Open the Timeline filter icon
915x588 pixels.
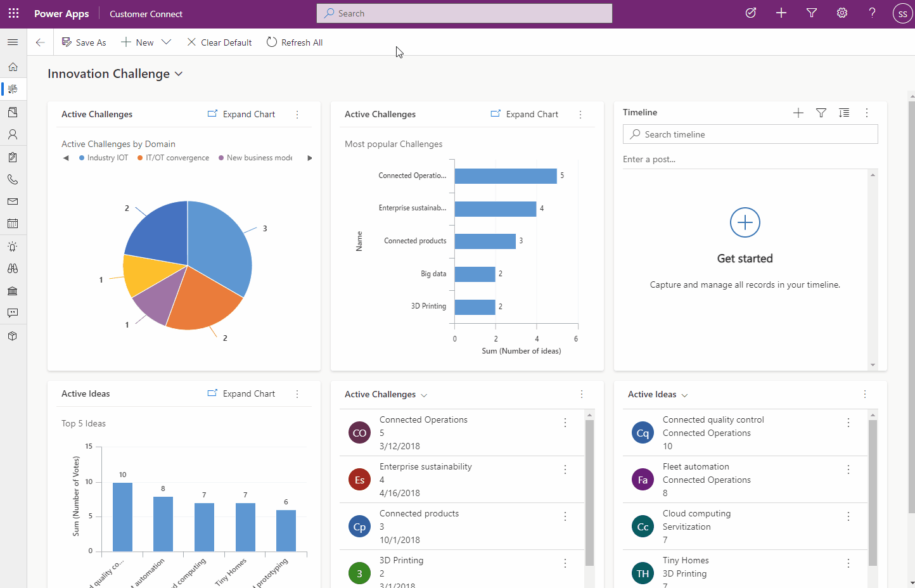[821, 113]
